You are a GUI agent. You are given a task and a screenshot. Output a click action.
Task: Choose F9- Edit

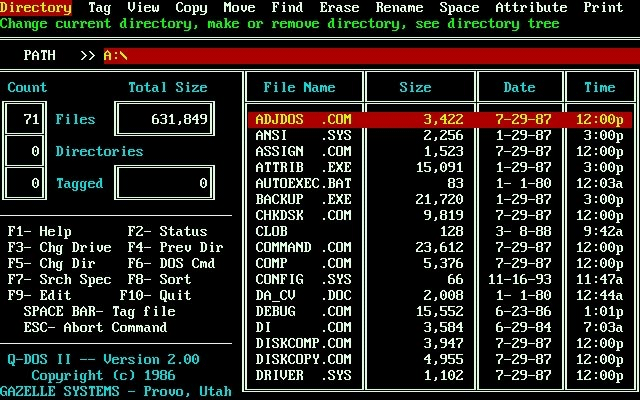click(40, 295)
